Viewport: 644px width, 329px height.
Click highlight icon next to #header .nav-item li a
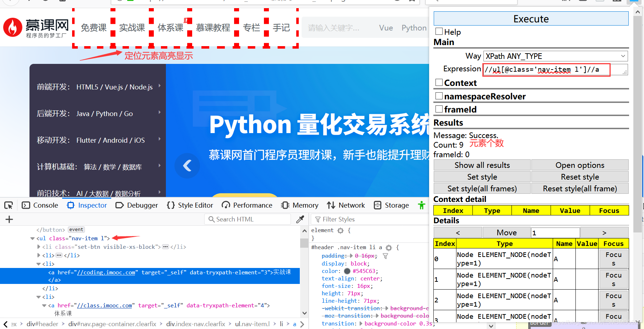tap(389, 247)
